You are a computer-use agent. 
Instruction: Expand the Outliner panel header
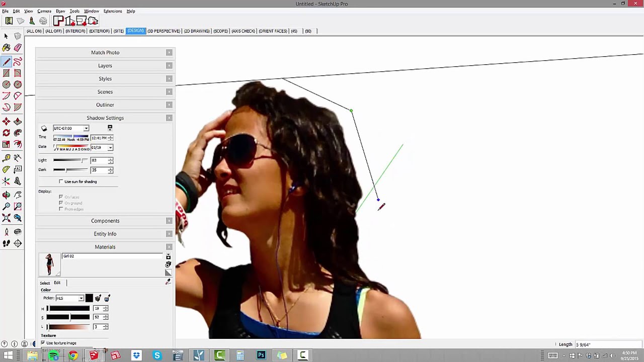click(105, 105)
